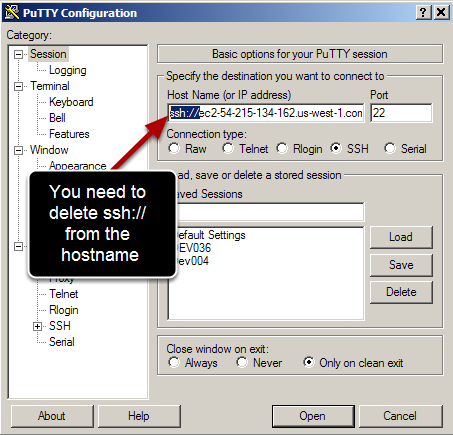Expand the SSH tree node

pyautogui.click(x=37, y=326)
